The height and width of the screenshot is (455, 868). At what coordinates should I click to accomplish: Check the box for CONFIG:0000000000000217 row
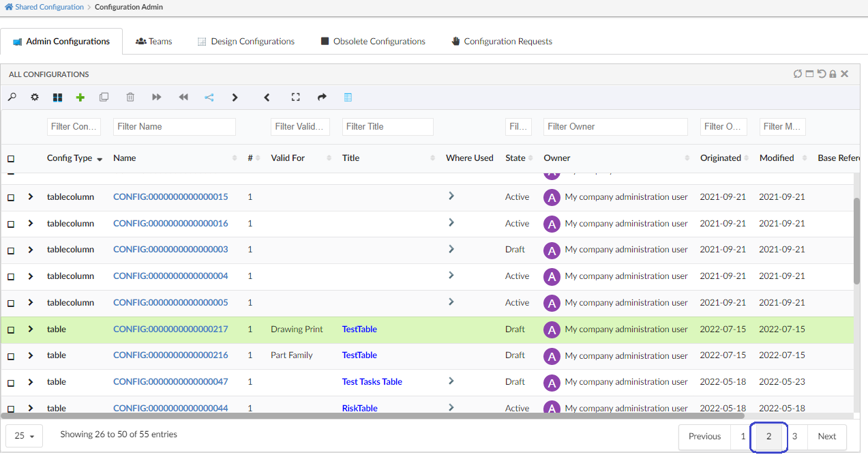point(11,330)
